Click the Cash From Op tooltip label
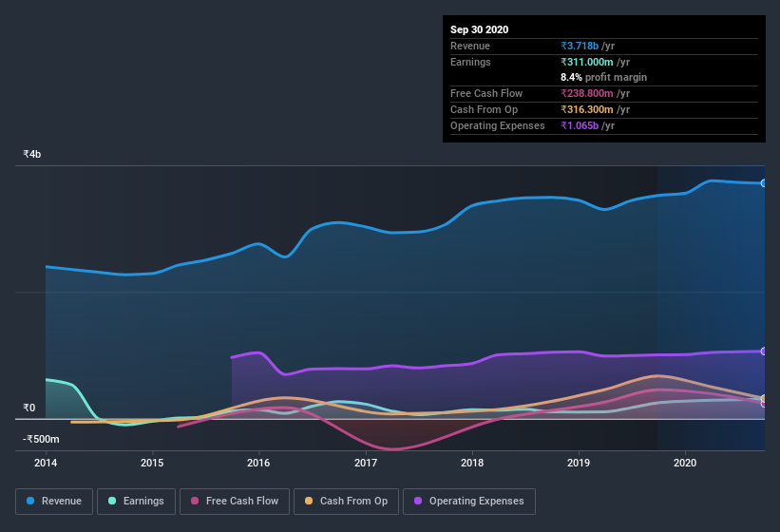This screenshot has height=532, width=780. coord(484,109)
